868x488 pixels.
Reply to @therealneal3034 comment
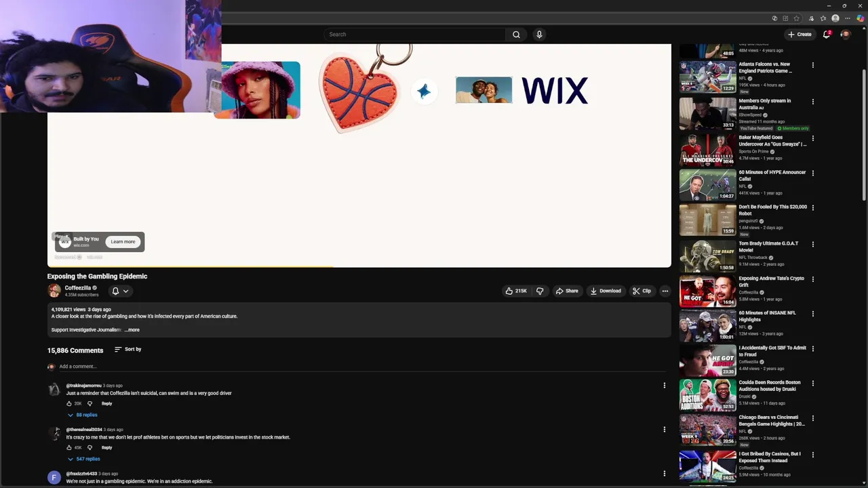(106, 447)
